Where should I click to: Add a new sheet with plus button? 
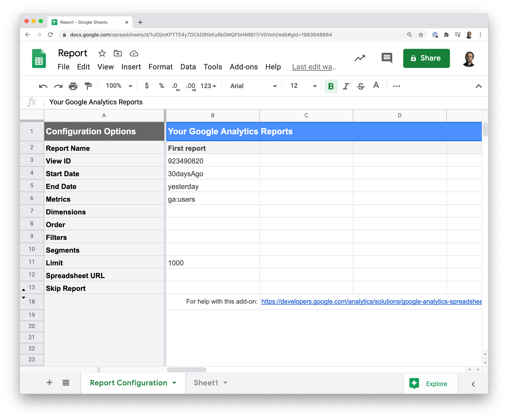coord(49,382)
